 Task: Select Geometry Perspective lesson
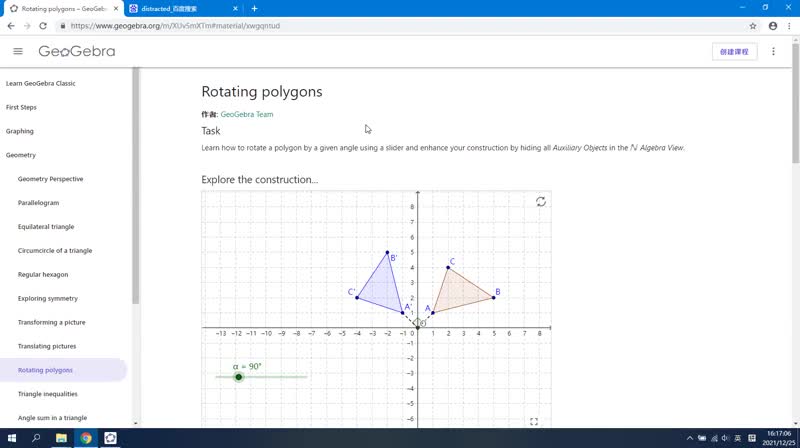point(51,179)
